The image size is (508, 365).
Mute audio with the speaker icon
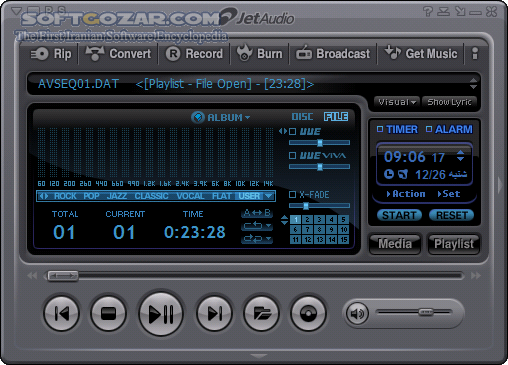click(357, 313)
